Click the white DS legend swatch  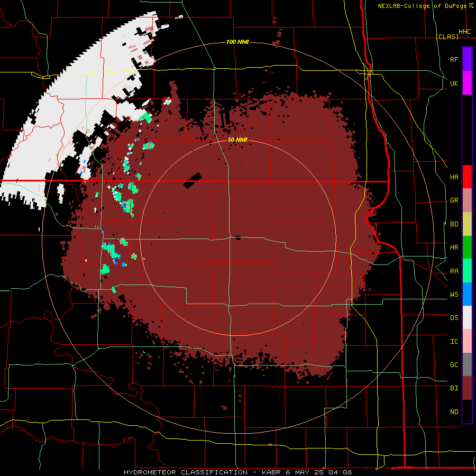coord(467,317)
